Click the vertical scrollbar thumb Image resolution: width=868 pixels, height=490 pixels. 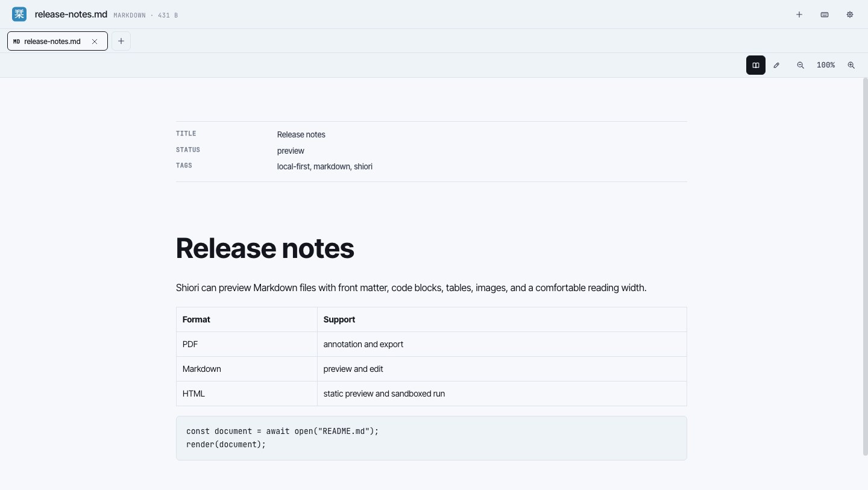[866, 267]
